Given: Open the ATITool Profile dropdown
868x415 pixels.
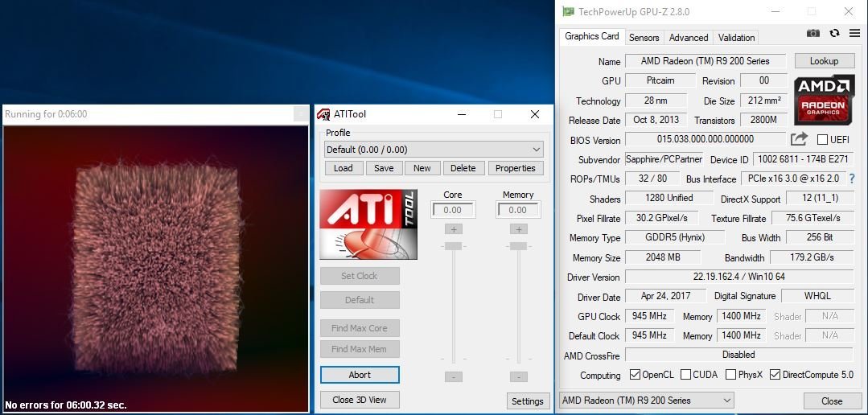Looking at the screenshot, I should [434, 150].
